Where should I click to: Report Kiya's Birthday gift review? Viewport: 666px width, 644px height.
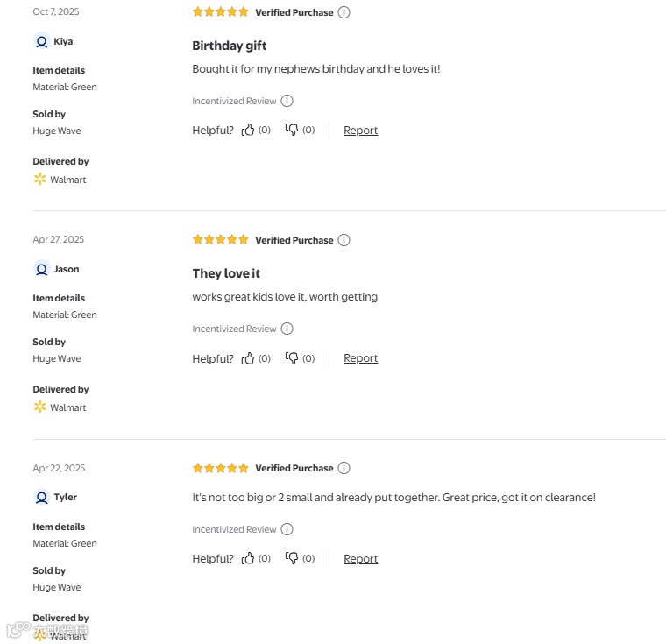tap(360, 130)
